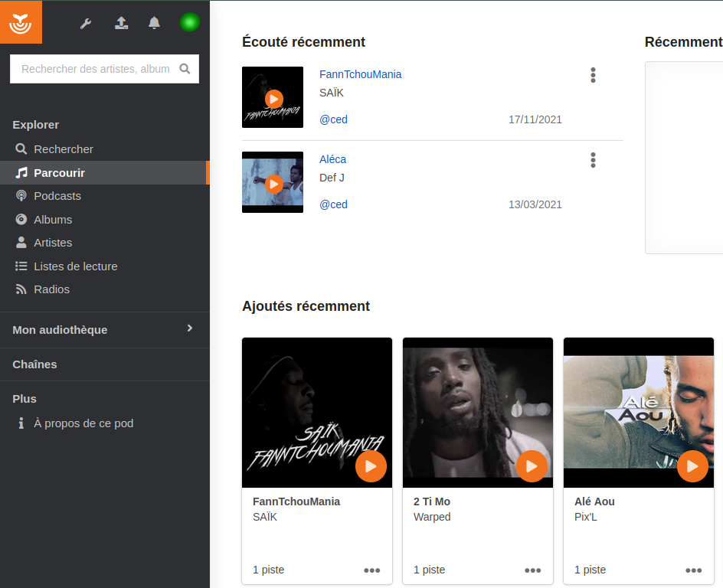Click the SAÏK artist name under FannTchouMania
723x588 pixels.
pos(332,93)
